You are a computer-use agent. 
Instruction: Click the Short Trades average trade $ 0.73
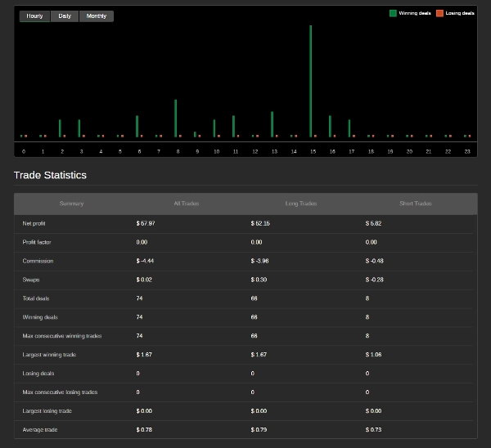tap(373, 430)
